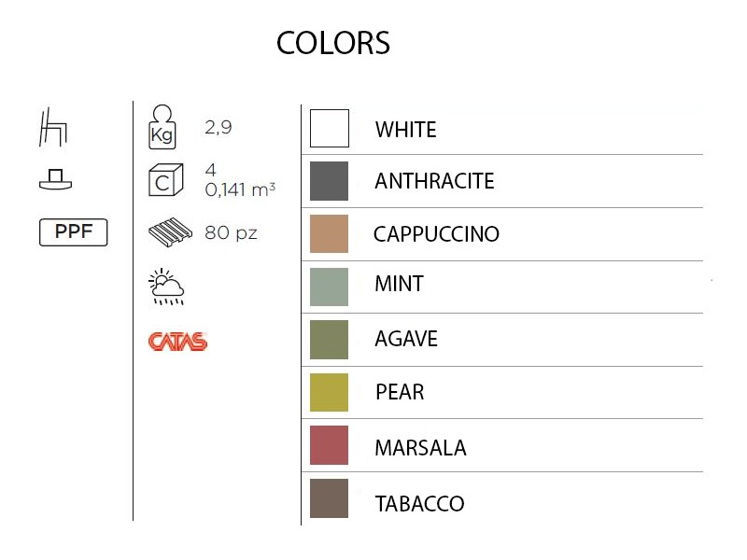Pick the Anthracite color swatch
This screenshot has height=560, width=747.
(330, 181)
